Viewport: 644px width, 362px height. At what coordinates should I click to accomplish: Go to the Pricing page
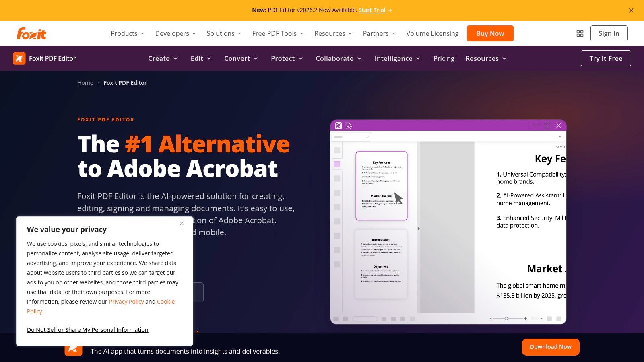(444, 58)
